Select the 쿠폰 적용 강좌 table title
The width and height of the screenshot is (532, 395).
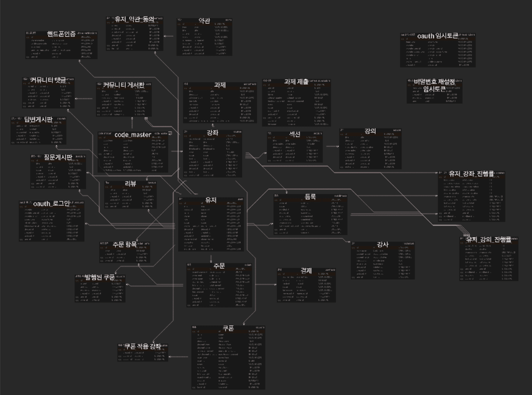click(x=143, y=346)
